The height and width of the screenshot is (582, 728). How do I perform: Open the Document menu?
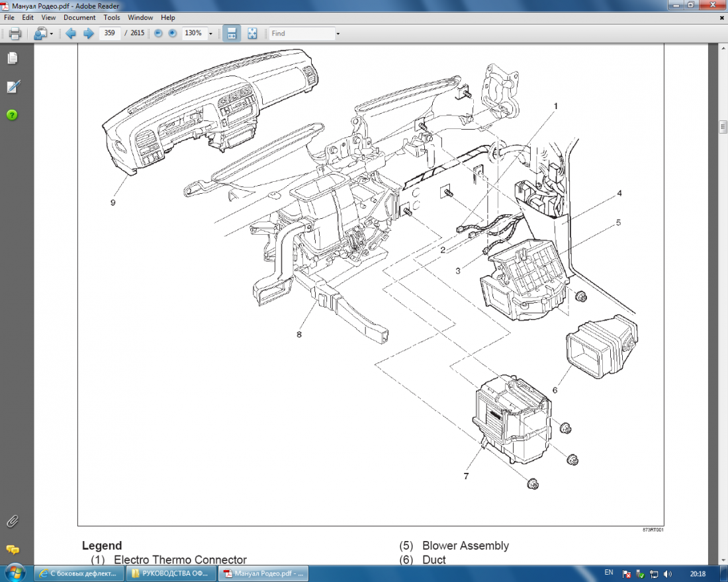pyautogui.click(x=79, y=18)
